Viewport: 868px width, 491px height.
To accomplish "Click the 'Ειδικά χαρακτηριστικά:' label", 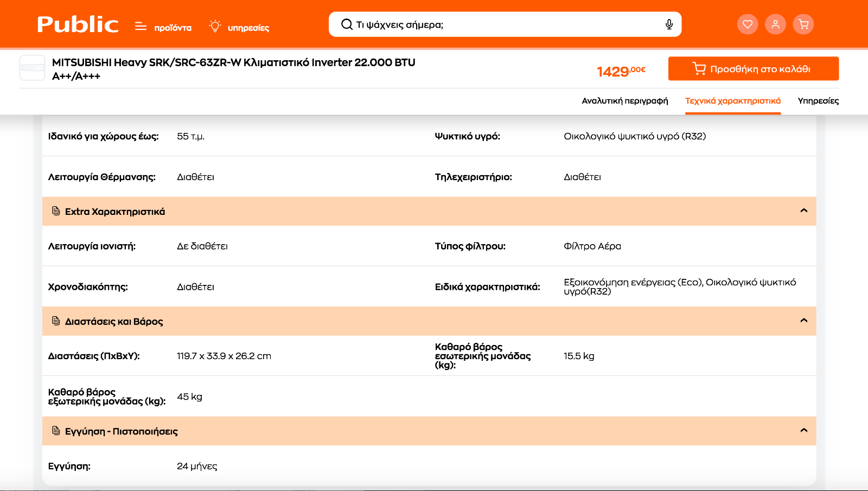I will pyautogui.click(x=488, y=287).
